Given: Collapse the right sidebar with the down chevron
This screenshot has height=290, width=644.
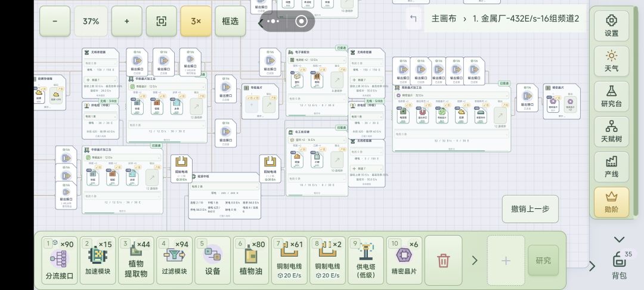Looking at the screenshot, I should click(619, 239).
